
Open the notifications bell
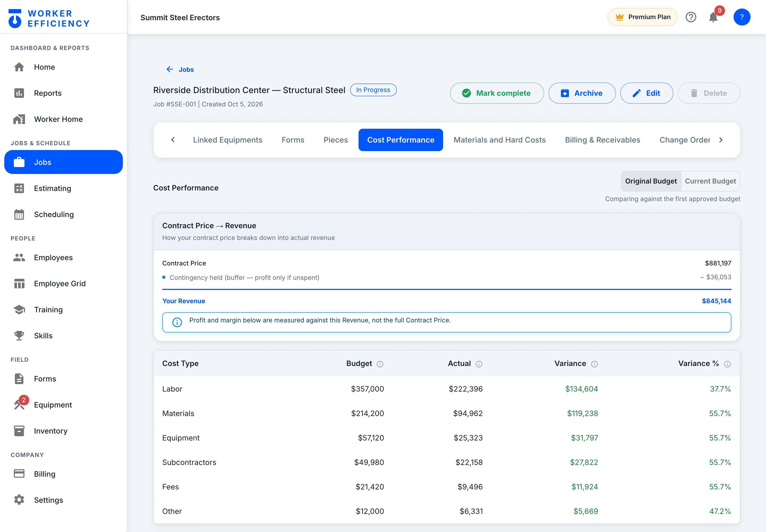coord(713,17)
